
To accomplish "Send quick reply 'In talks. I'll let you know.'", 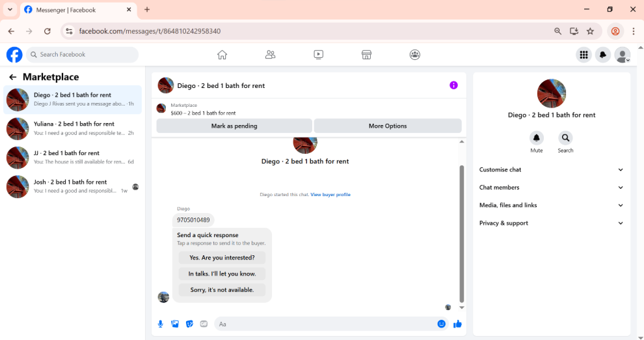I will (222, 274).
